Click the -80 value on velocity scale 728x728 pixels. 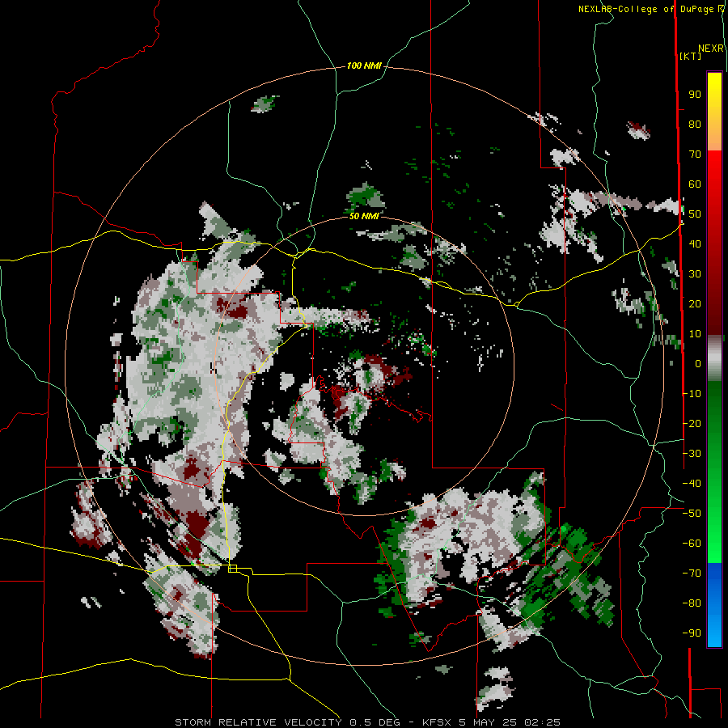tap(692, 603)
